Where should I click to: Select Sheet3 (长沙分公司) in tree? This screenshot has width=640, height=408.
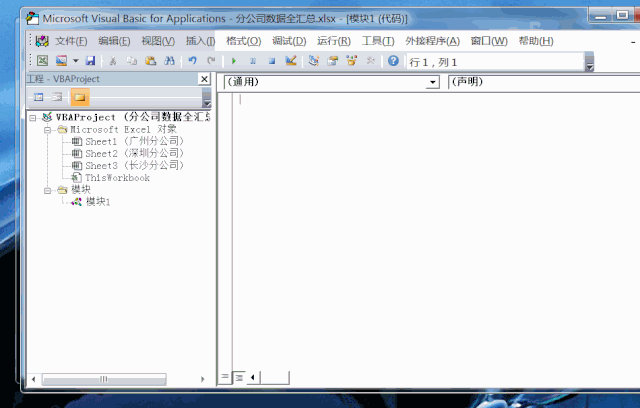click(x=134, y=166)
